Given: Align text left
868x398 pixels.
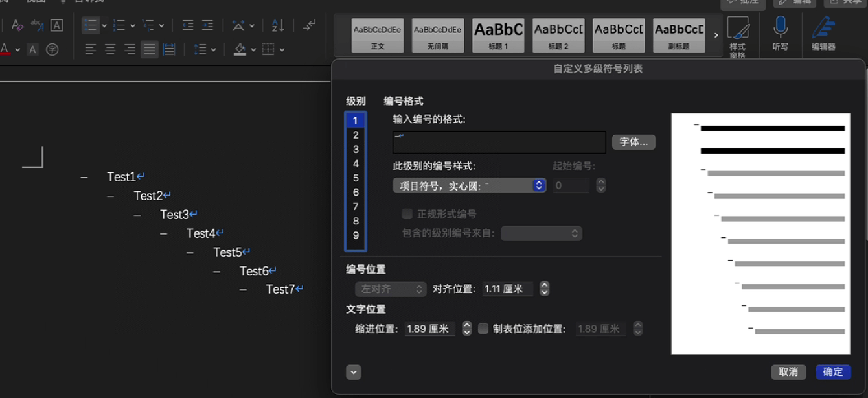Looking at the screenshot, I should 91,49.
